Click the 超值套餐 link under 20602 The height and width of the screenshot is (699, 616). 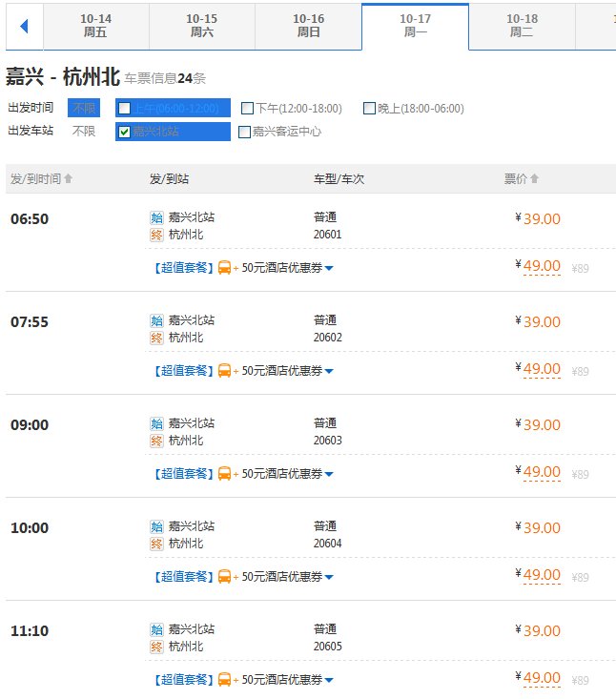[x=184, y=371]
